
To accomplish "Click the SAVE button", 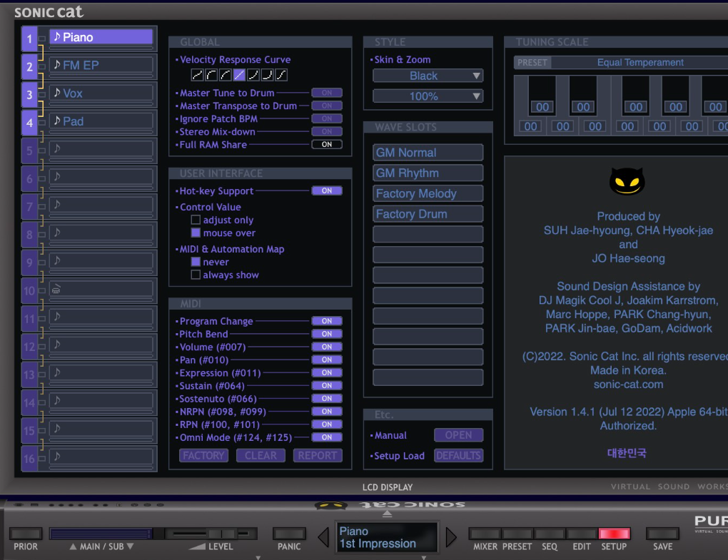I will pyautogui.click(x=662, y=534).
